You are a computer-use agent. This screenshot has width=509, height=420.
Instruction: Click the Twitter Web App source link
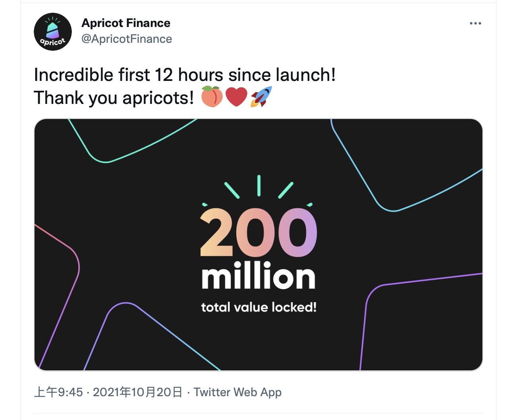click(x=237, y=392)
